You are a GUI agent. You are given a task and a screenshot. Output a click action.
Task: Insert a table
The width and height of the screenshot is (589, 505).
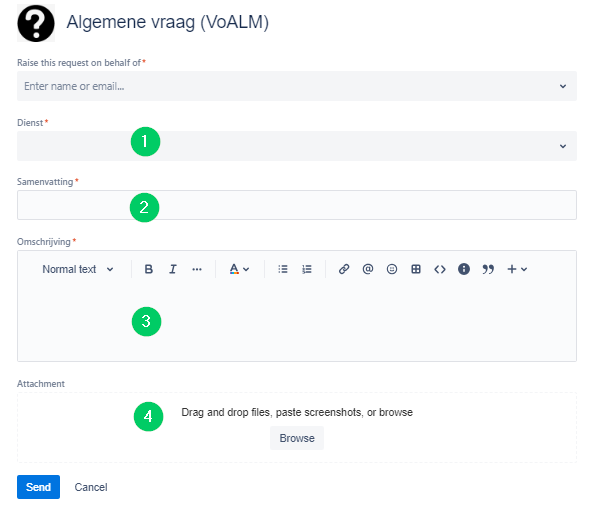[416, 269]
